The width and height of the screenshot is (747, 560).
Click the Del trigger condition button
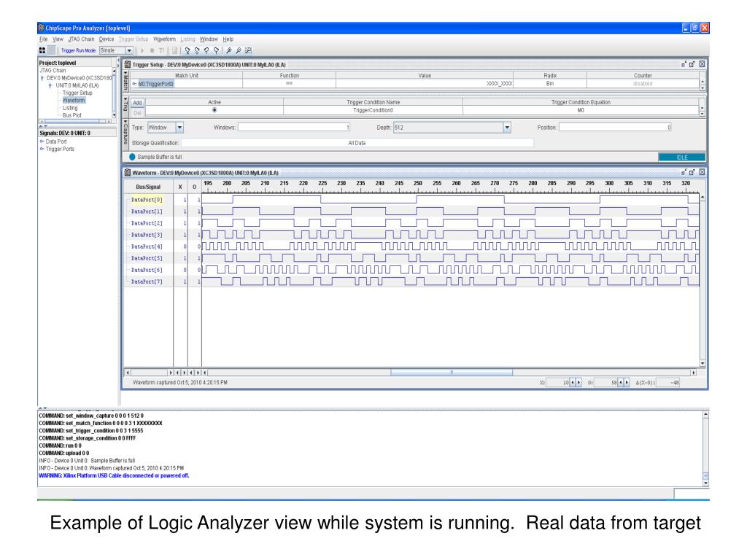[137, 113]
